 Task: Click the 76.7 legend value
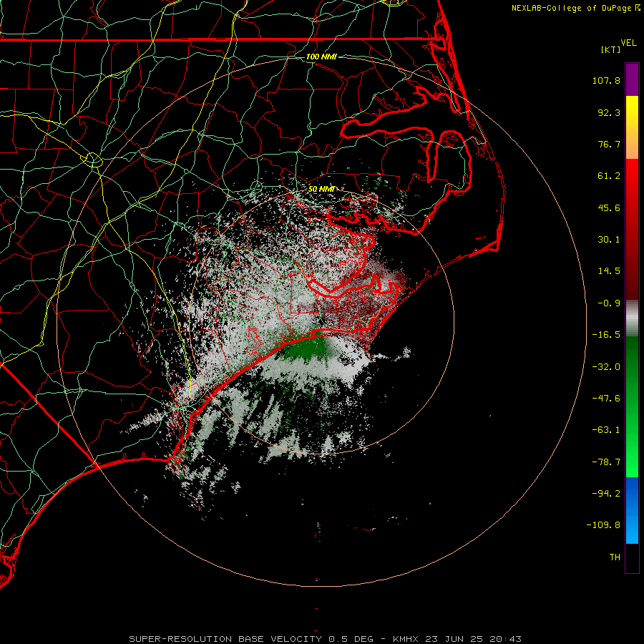point(609,144)
